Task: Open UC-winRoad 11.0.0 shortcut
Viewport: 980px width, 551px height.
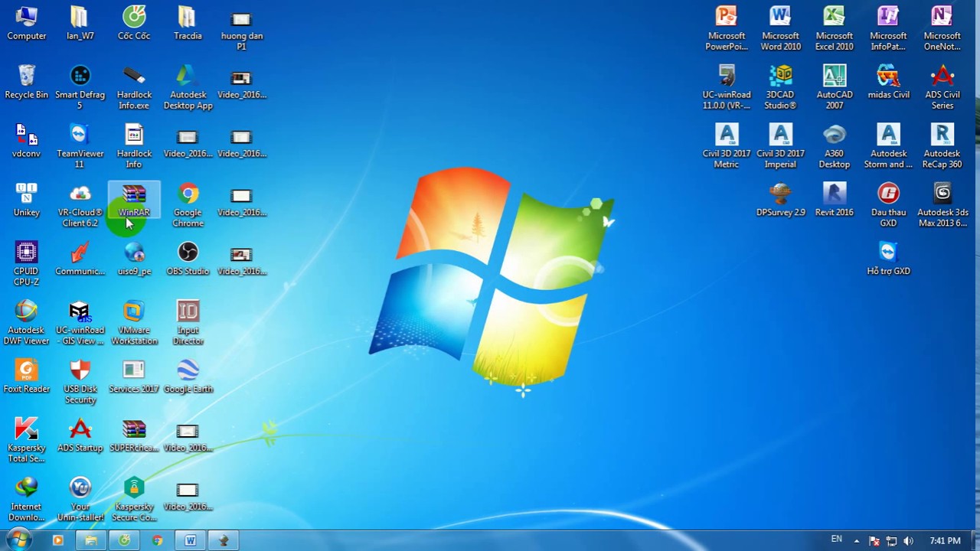Action: [727, 87]
